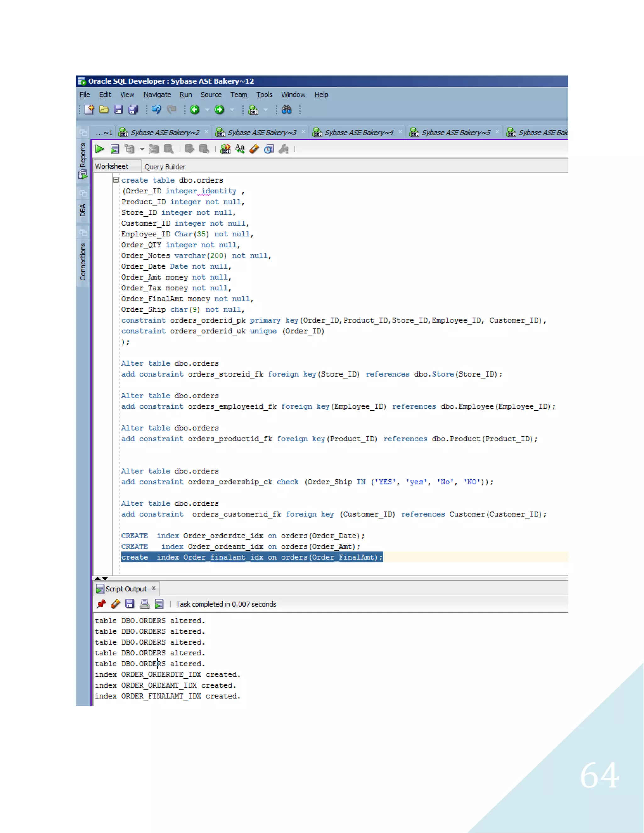The height and width of the screenshot is (833, 644).
Task: Click the Save All icon in the main toolbar
Action: point(133,110)
